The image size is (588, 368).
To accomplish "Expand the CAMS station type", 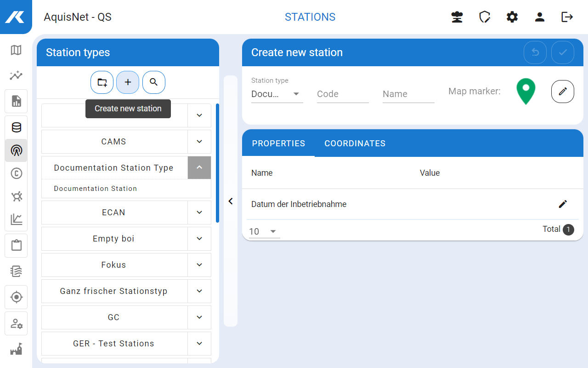I will click(199, 142).
